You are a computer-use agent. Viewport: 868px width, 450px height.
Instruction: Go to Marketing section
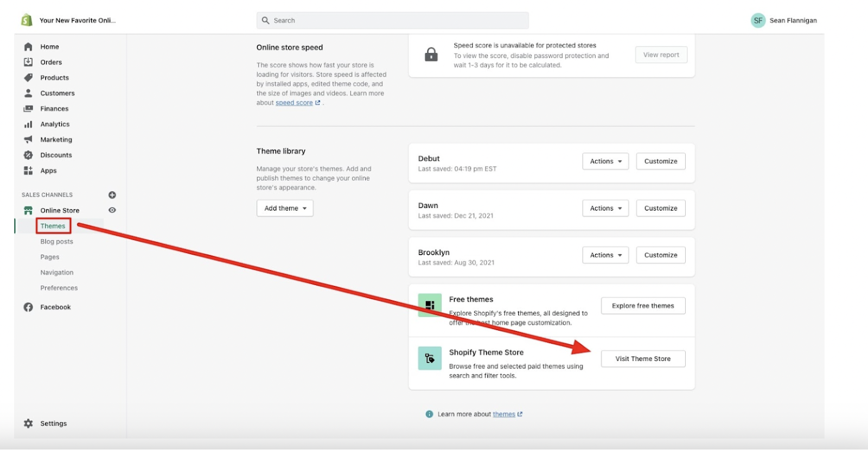click(x=56, y=140)
